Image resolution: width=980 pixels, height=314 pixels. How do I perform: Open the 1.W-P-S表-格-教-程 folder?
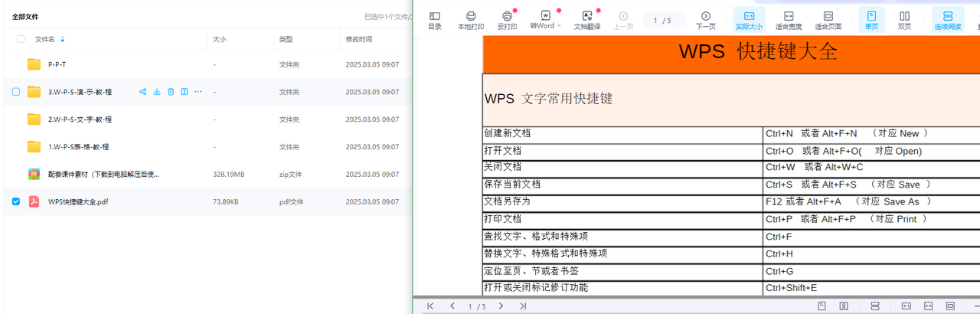click(78, 147)
